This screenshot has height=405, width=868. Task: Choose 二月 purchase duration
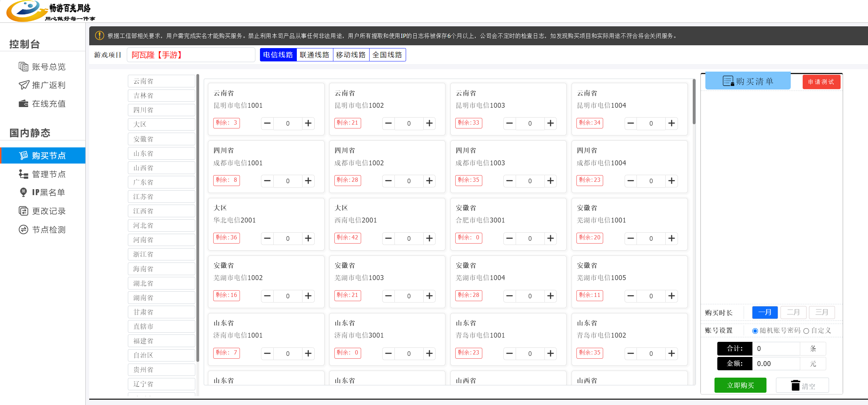793,312
